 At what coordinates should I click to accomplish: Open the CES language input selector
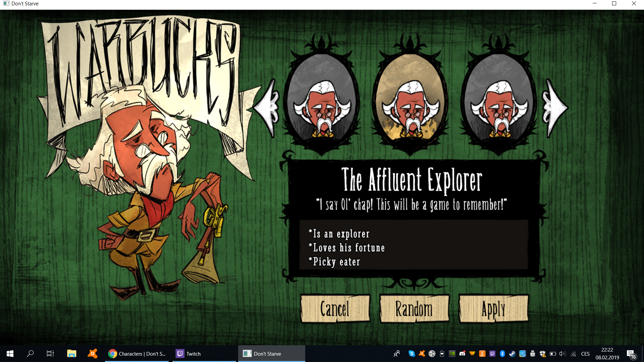[585, 354]
